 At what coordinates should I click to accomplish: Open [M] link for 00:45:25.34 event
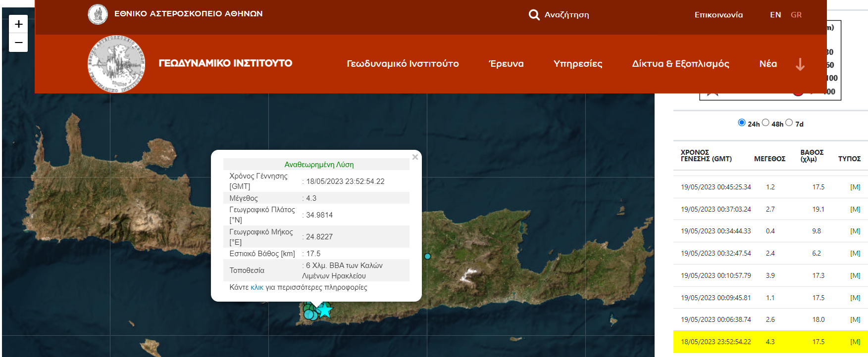855,187
